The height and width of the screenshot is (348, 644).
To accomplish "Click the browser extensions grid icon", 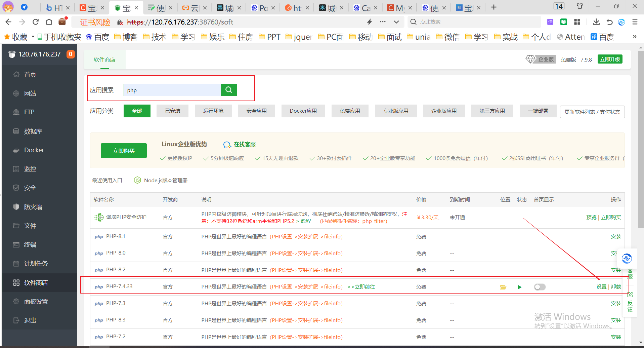I will pyautogui.click(x=577, y=22).
